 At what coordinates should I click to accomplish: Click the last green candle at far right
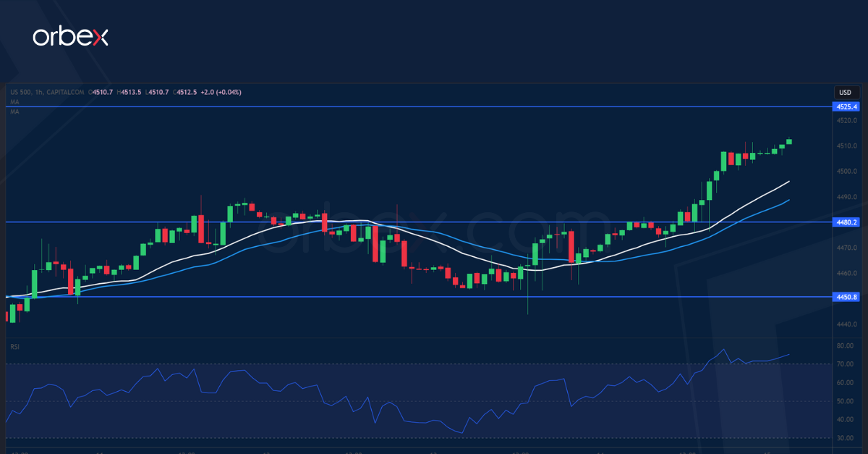[788, 142]
